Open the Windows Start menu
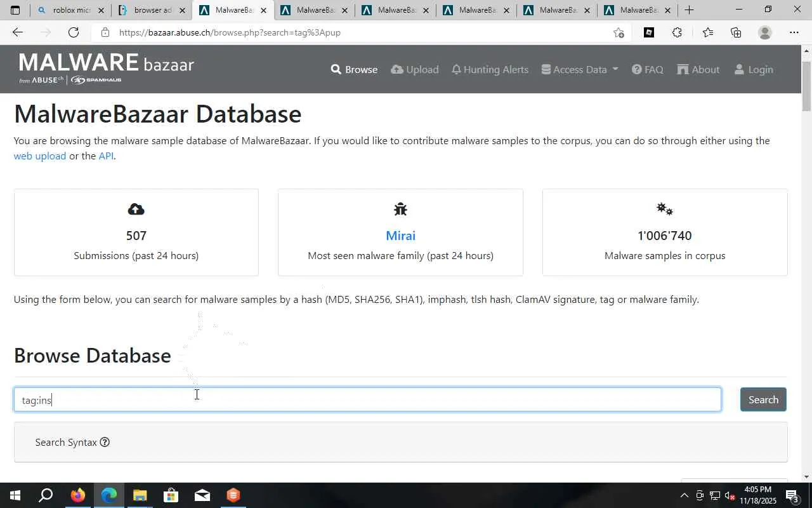 point(15,495)
